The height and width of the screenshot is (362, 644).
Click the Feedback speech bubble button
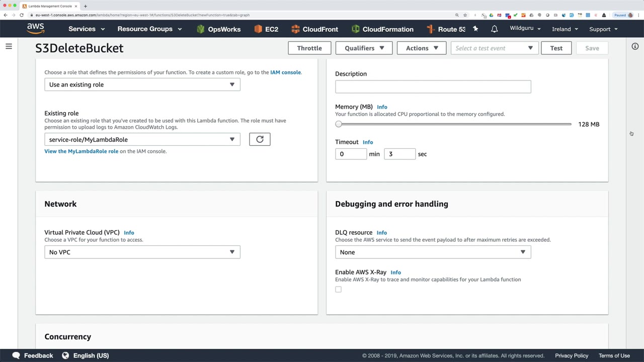point(33,355)
